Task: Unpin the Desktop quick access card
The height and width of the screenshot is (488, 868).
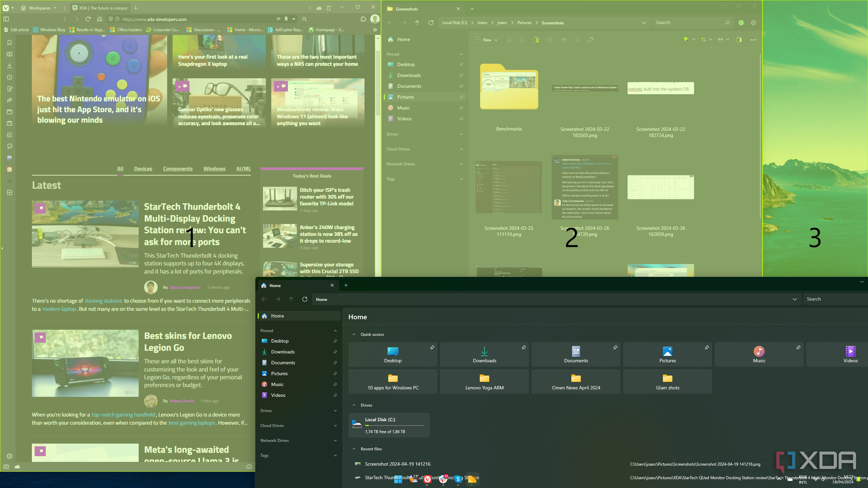Action: [x=432, y=347]
